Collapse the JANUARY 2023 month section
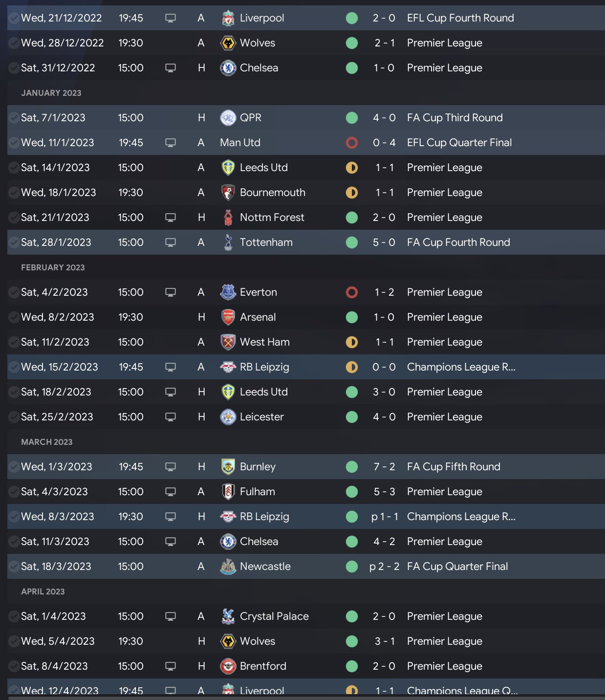605x700 pixels. pos(51,93)
